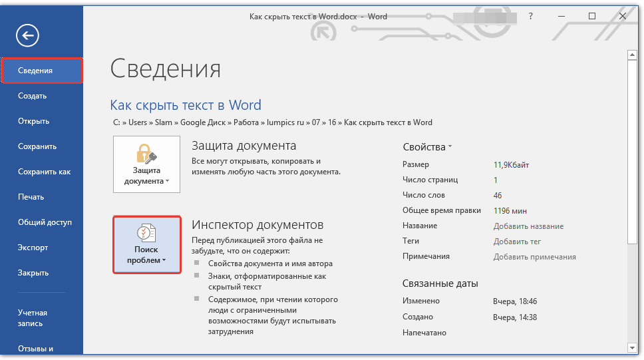
Task: Select Открыть in the sidebar
Action: click(33, 121)
